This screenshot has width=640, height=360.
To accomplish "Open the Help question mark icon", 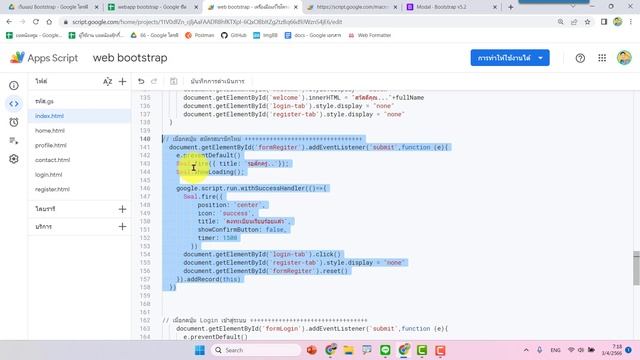I will (580, 58).
